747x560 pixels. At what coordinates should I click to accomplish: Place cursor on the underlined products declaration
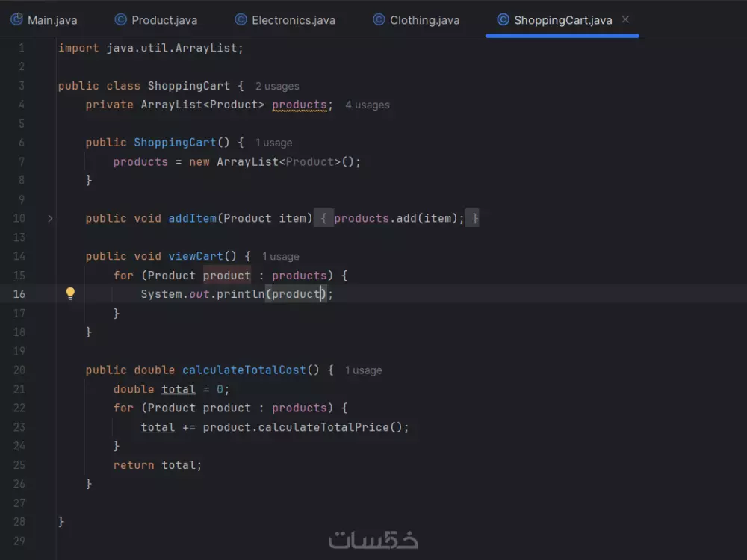tap(299, 105)
